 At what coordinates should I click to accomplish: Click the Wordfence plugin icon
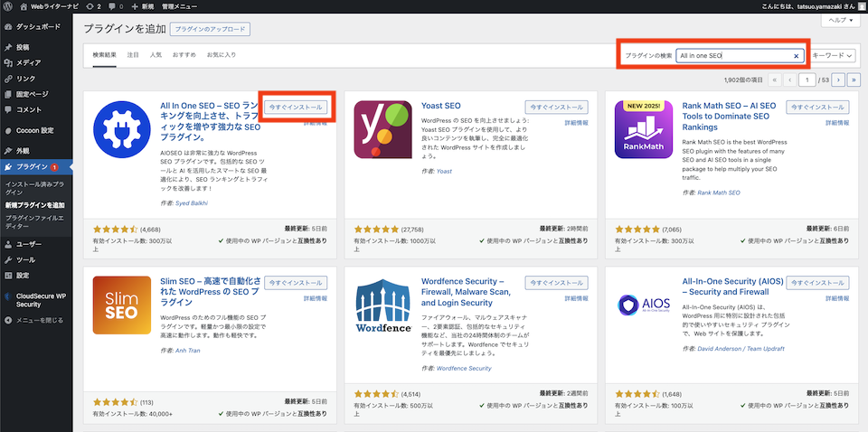[x=383, y=305]
